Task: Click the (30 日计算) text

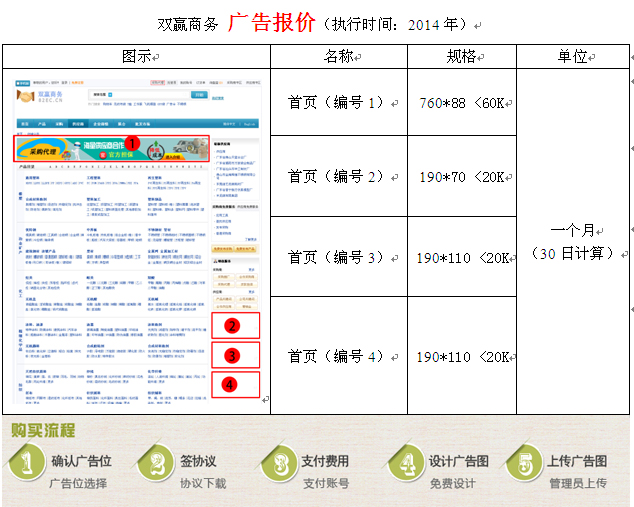Action: click(573, 254)
